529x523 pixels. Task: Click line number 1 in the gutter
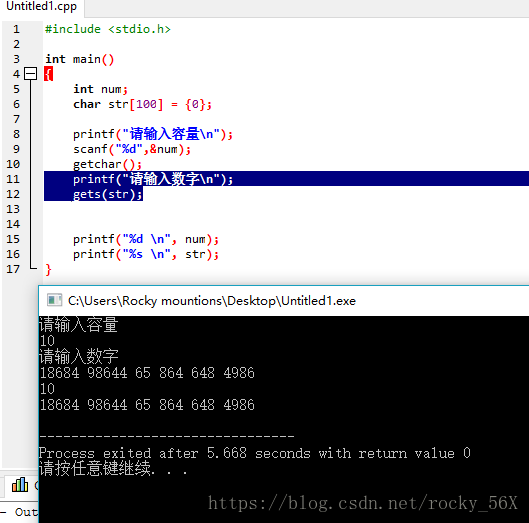16,29
